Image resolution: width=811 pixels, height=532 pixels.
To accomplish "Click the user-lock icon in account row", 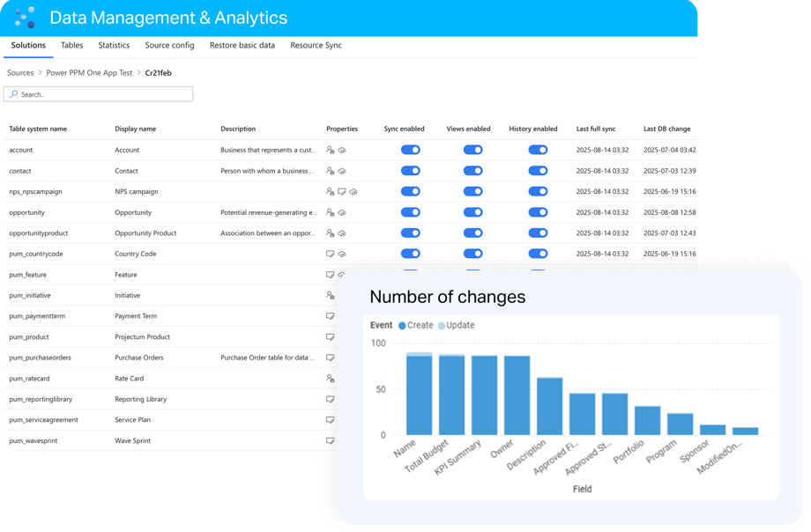I will coord(330,151).
